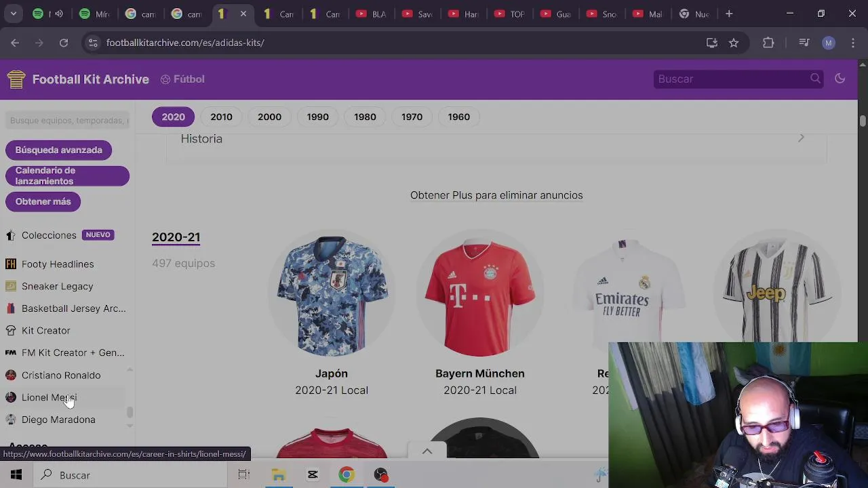Switch to the Nue Chrome tab
Image resolution: width=868 pixels, height=488 pixels.
[x=694, y=14]
